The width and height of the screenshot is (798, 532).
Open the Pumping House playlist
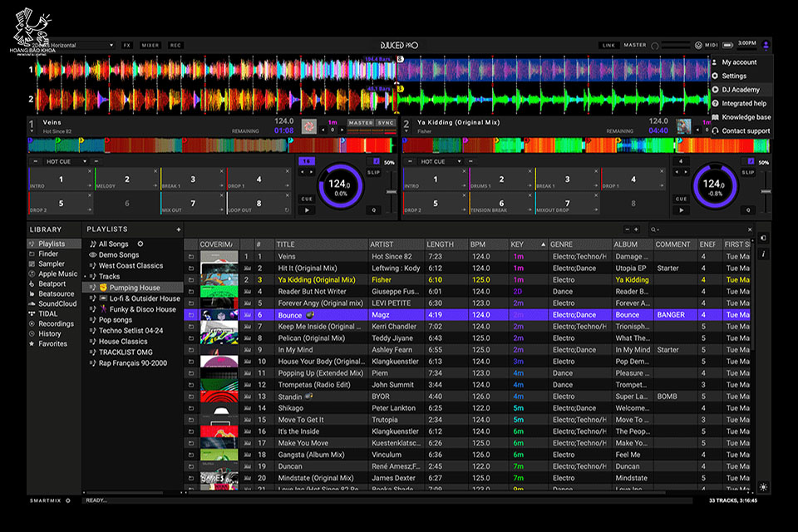[x=135, y=288]
